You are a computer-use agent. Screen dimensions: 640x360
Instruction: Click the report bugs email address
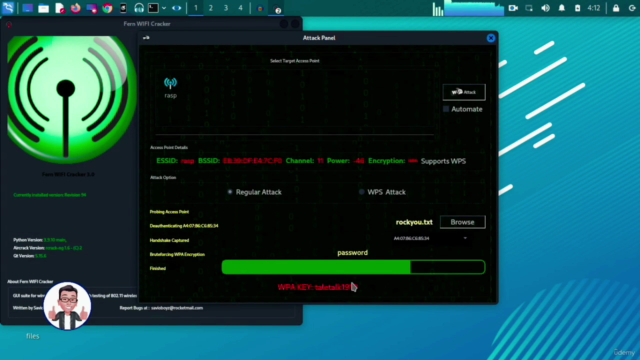177,308
